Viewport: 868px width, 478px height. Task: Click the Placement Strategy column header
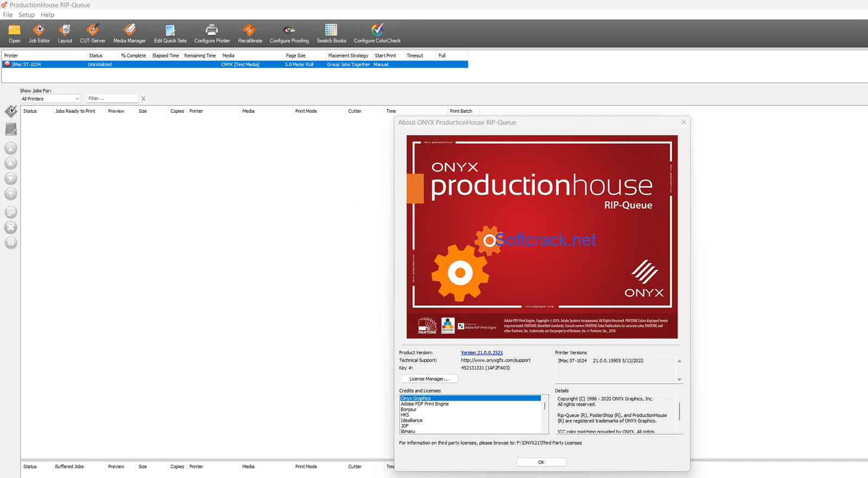(348, 55)
